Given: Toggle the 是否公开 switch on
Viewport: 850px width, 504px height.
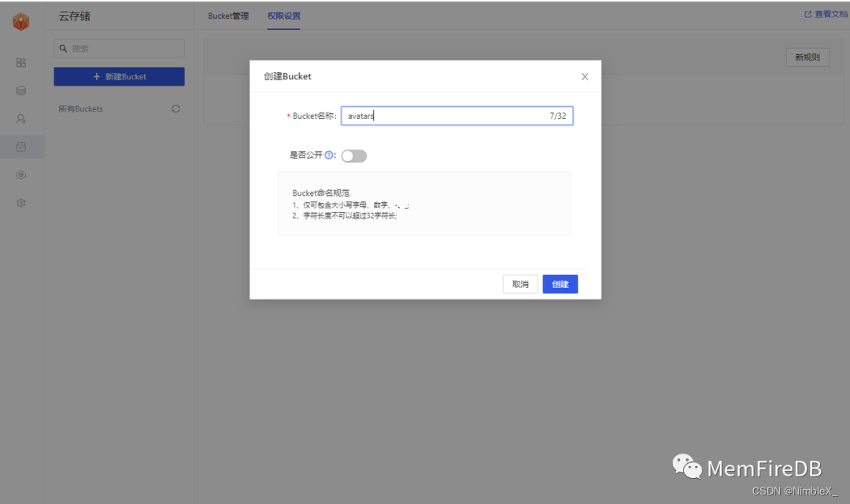Looking at the screenshot, I should [353, 156].
